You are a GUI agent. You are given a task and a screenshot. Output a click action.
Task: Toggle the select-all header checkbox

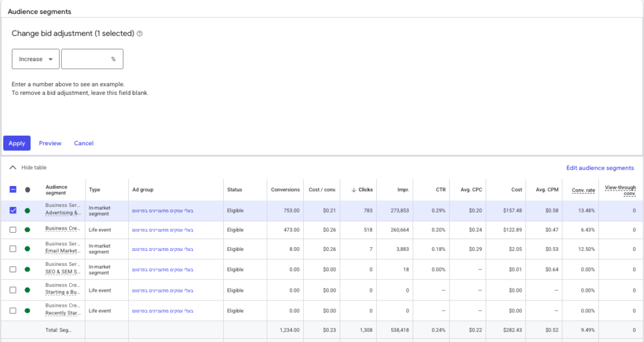click(x=13, y=189)
